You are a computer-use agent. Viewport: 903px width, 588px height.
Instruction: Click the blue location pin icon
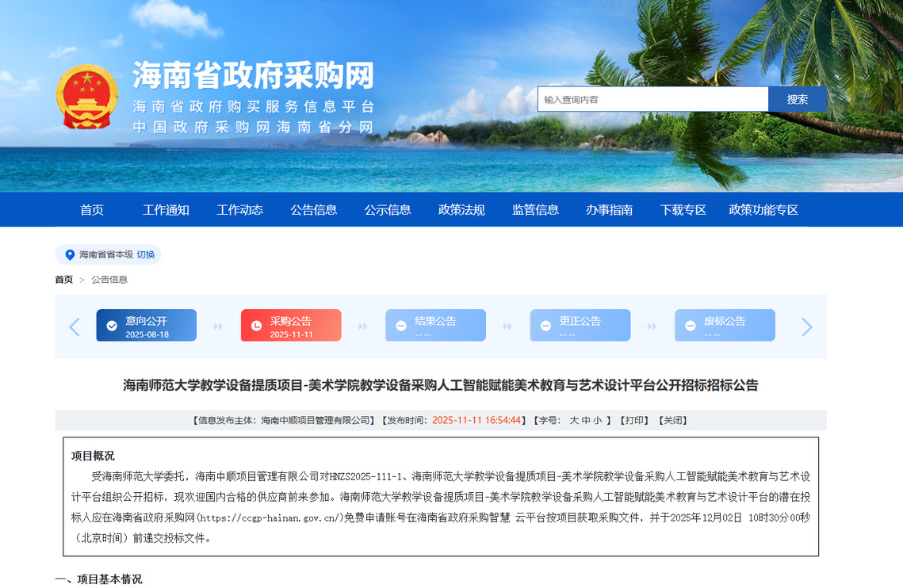point(70,254)
